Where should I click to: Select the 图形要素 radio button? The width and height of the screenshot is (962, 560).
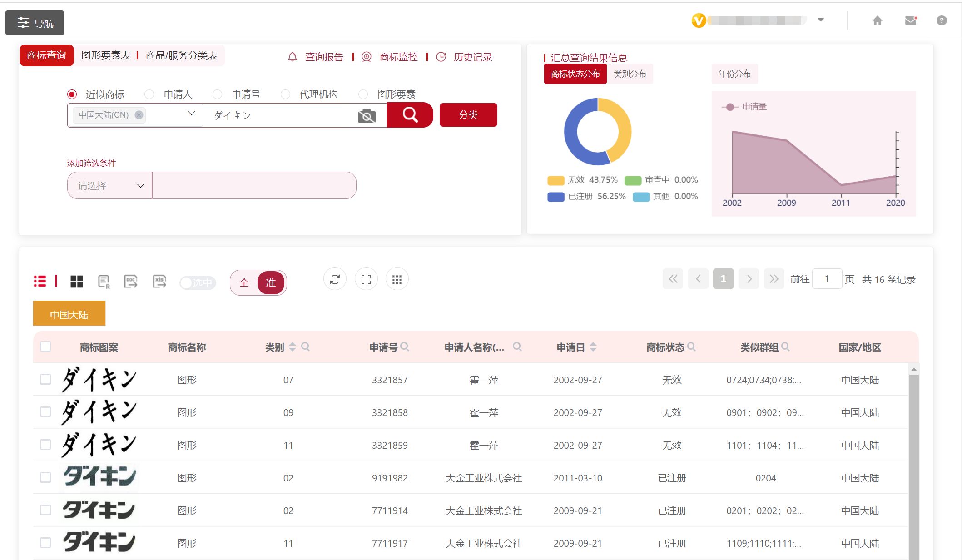click(x=363, y=94)
